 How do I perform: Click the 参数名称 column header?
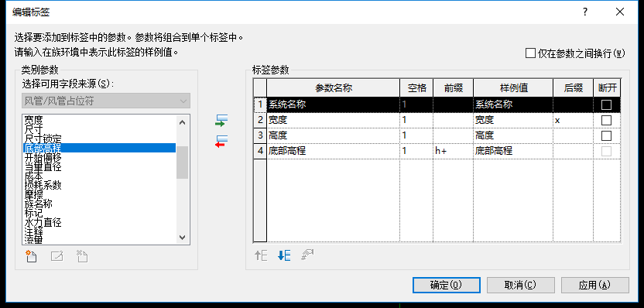pyautogui.click(x=333, y=88)
